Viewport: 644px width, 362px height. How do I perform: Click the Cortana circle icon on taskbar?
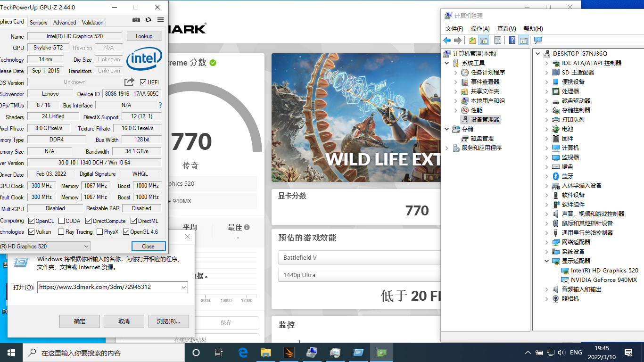[x=196, y=353]
